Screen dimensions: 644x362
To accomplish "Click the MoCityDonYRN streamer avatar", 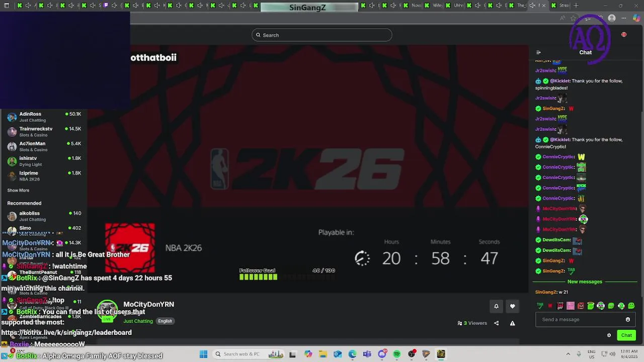I will [x=107, y=311].
